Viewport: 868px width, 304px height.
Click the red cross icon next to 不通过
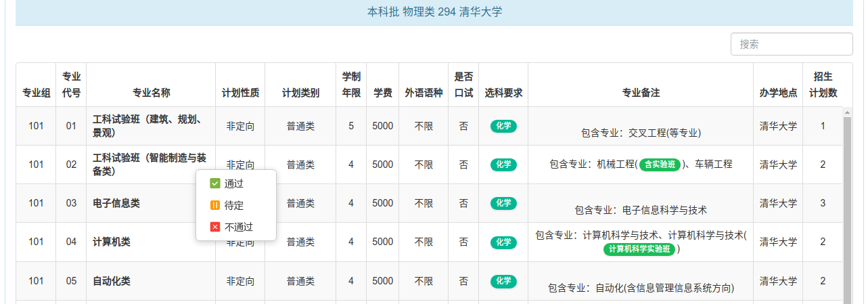coord(215,227)
